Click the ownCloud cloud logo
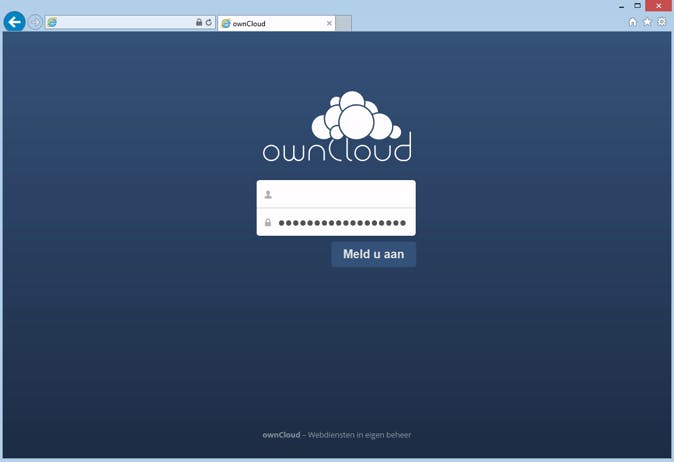The width and height of the screenshot is (674, 462). tap(337, 126)
